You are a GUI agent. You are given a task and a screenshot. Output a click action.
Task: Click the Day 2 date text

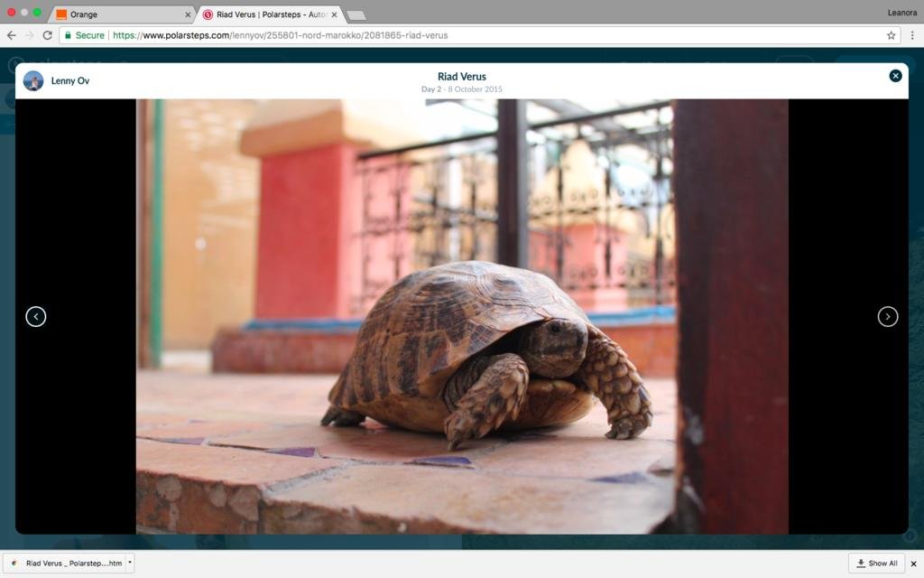461,89
